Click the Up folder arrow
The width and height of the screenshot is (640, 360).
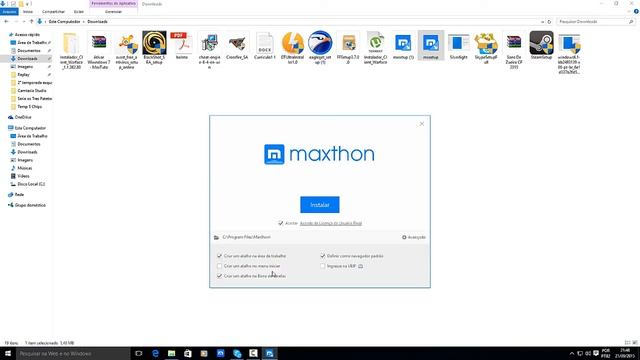click(31, 22)
